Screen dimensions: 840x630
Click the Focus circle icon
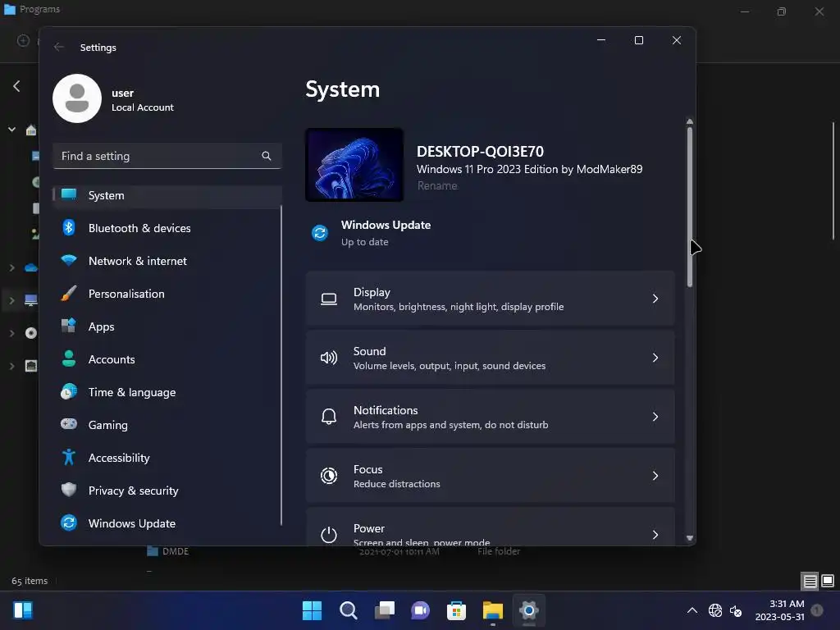tap(329, 476)
